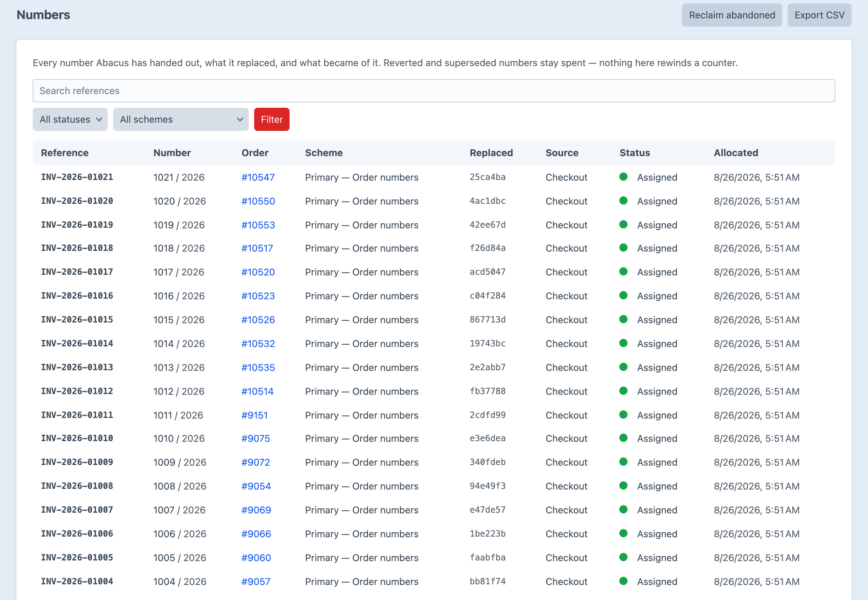Click replaced hash 2e2abb7
This screenshot has height=600, width=868.
pyautogui.click(x=487, y=367)
